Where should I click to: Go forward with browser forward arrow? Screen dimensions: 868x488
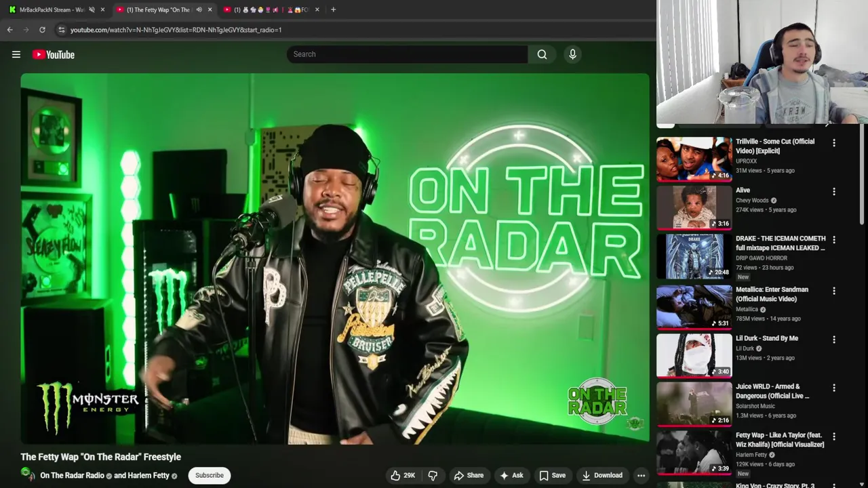click(26, 30)
